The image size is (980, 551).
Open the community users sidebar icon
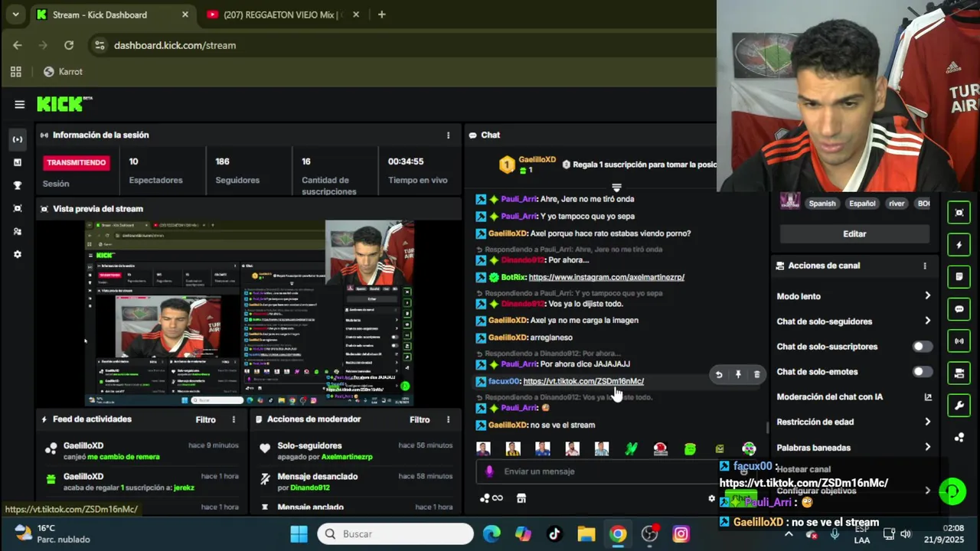point(18,231)
